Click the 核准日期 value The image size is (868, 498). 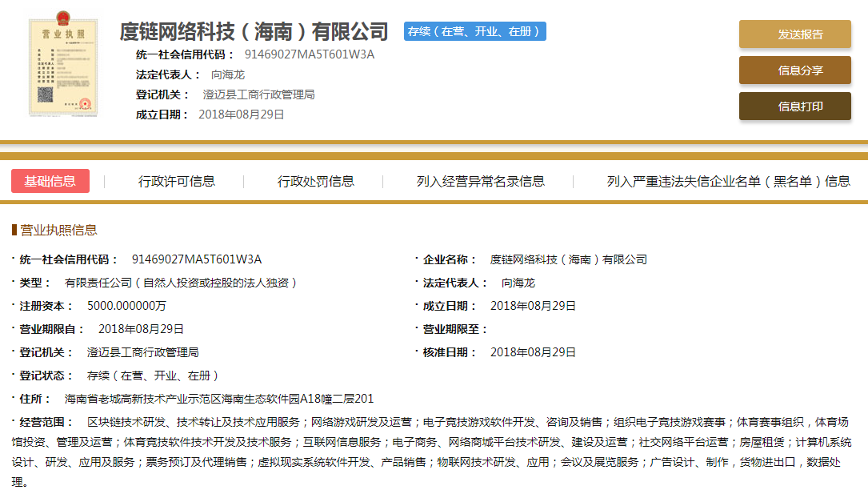pyautogui.click(x=533, y=352)
